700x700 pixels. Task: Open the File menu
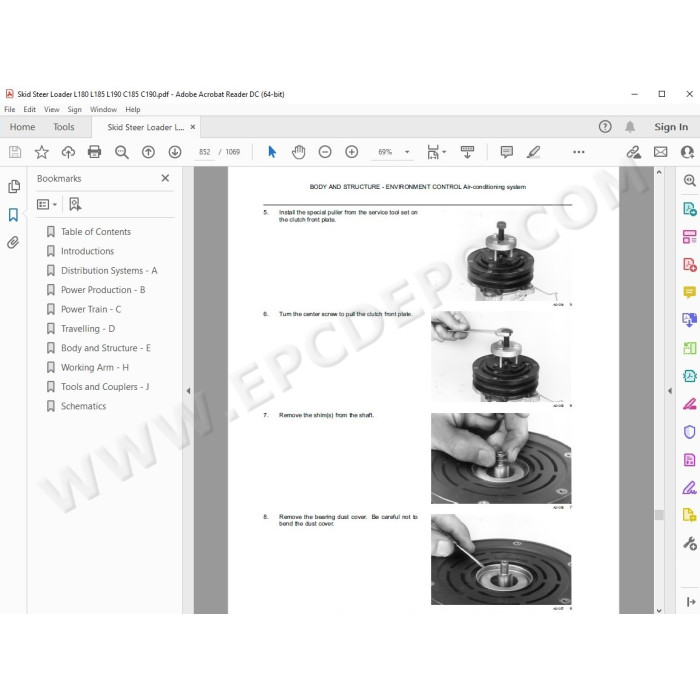click(x=10, y=109)
